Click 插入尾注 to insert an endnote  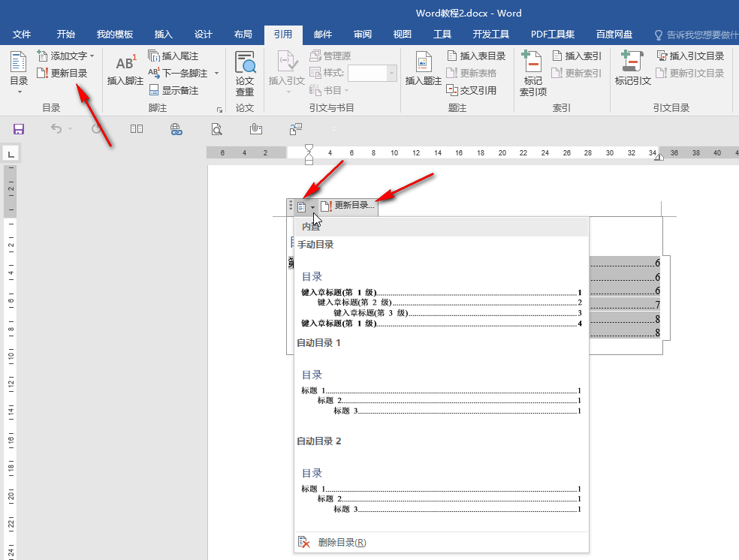pyautogui.click(x=173, y=56)
